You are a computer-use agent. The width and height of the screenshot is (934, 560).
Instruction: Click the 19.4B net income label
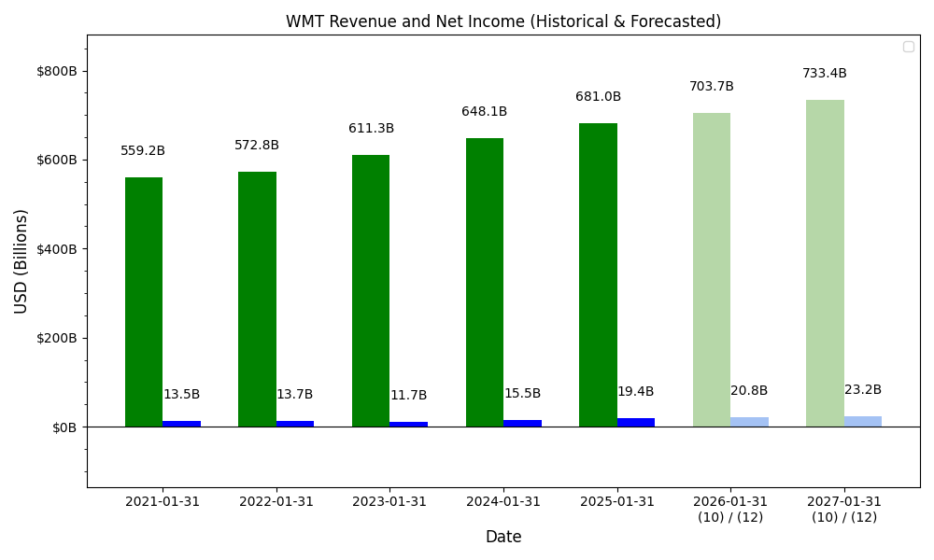tap(635, 392)
